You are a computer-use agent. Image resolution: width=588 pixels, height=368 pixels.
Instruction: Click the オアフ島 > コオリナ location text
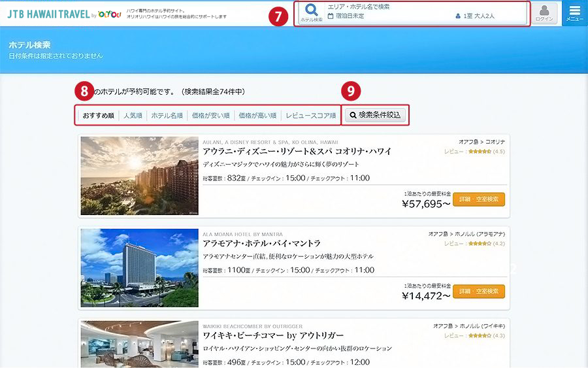pyautogui.click(x=482, y=142)
